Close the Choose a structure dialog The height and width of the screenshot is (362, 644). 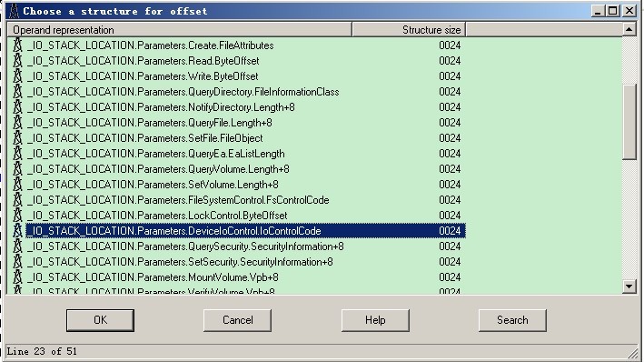[x=629, y=11]
